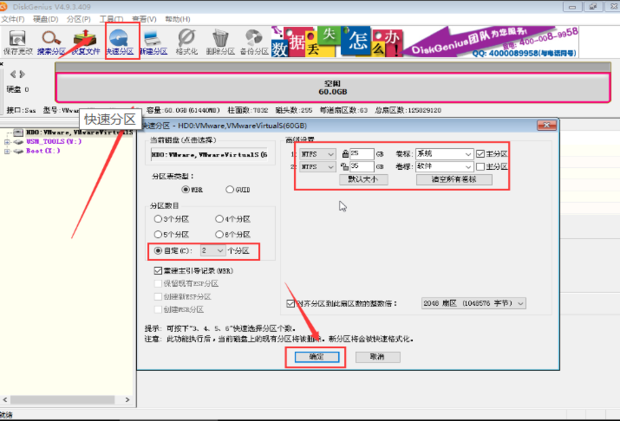Toggle 重建主引导记录 (MBR) checkbox
Screen dimensions: 620x421
[x=158, y=271]
